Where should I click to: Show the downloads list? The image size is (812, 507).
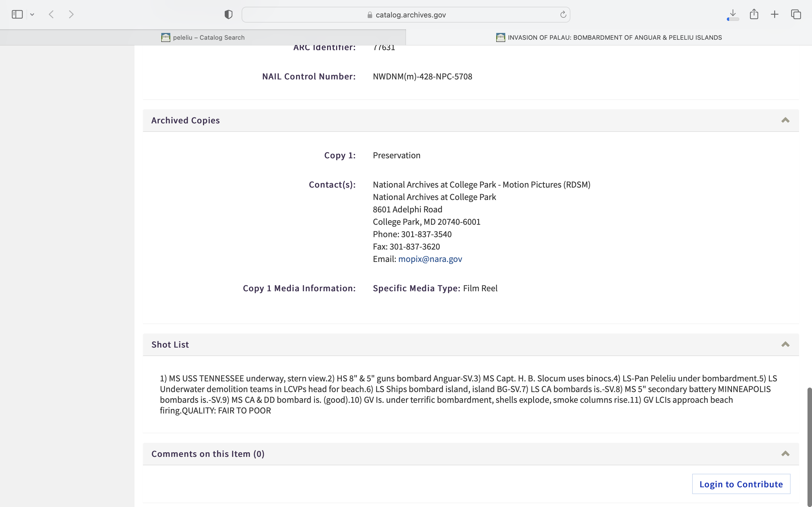pos(733,14)
